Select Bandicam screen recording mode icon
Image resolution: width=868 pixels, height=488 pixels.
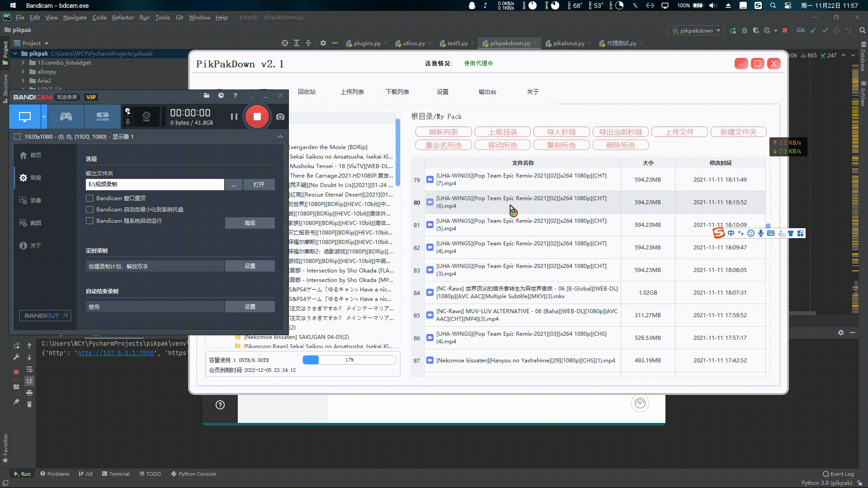coord(25,117)
